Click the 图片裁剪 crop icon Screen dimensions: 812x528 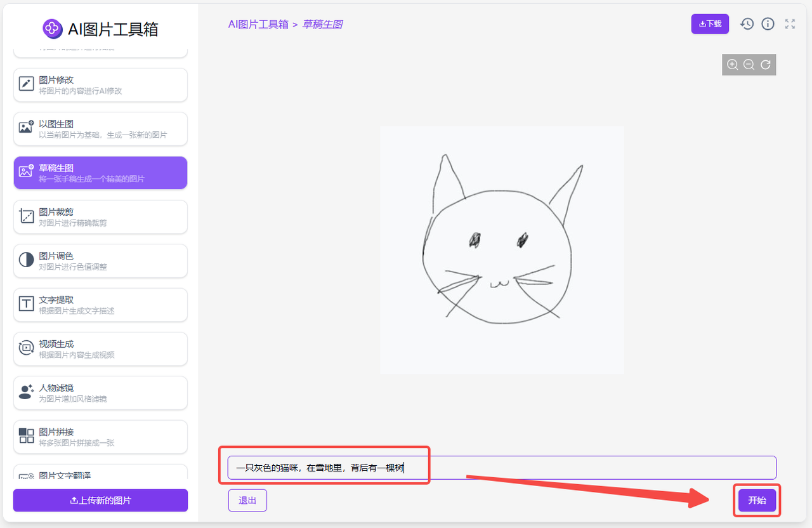tap(26, 216)
